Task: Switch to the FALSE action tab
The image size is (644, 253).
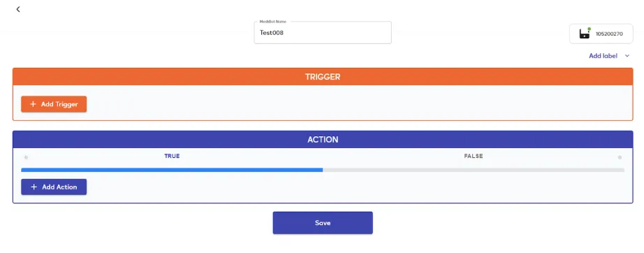Action: [x=474, y=156]
